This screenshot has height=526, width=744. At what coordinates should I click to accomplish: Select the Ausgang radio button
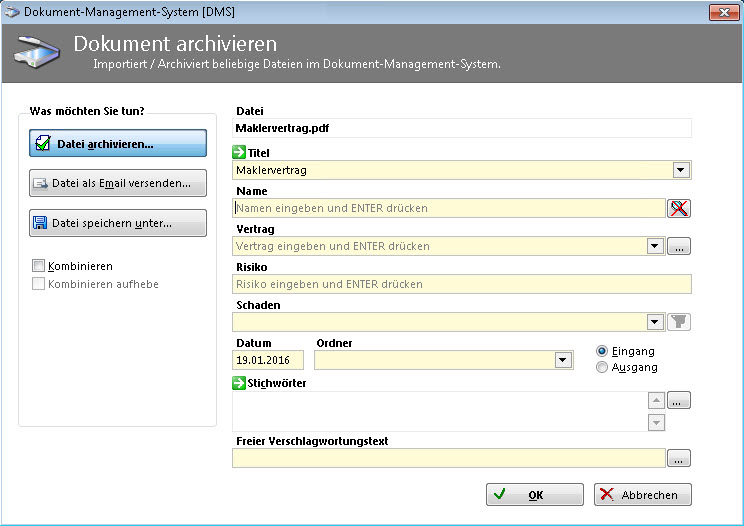pos(602,367)
